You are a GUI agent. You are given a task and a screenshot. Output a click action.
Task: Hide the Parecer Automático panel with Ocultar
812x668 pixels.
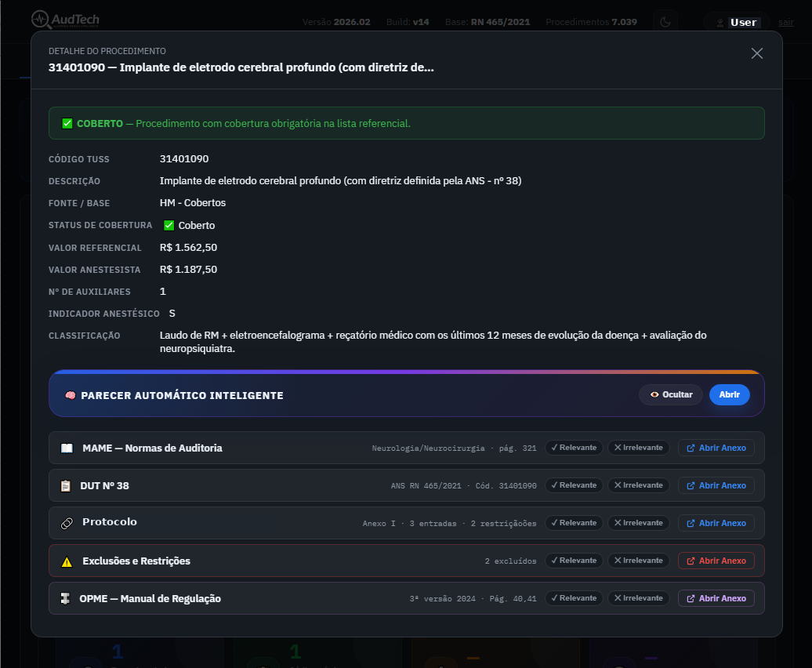point(671,394)
